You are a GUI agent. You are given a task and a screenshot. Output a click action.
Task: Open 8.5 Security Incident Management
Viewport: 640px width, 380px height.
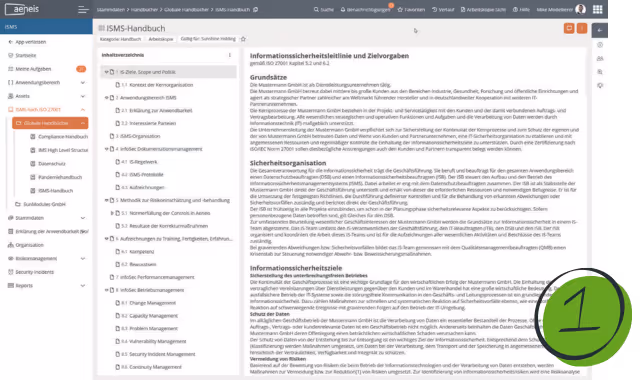162,354
